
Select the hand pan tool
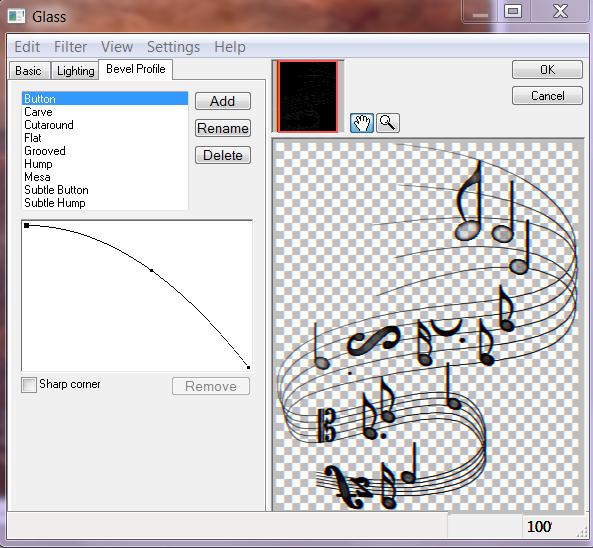click(362, 123)
